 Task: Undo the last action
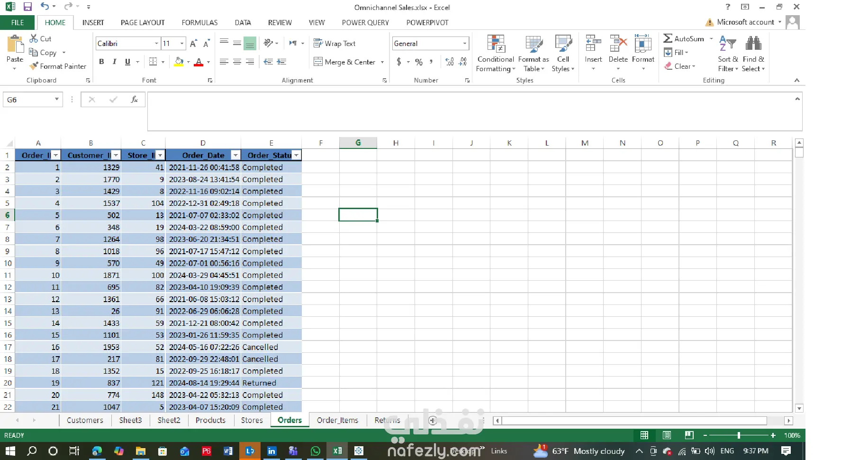pyautogui.click(x=45, y=7)
